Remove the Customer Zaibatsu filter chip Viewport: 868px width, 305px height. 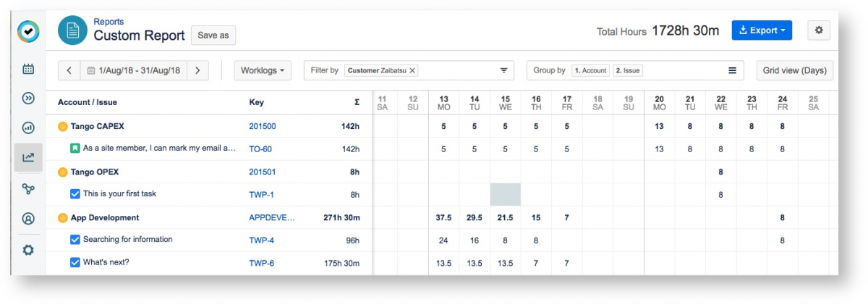click(x=412, y=70)
